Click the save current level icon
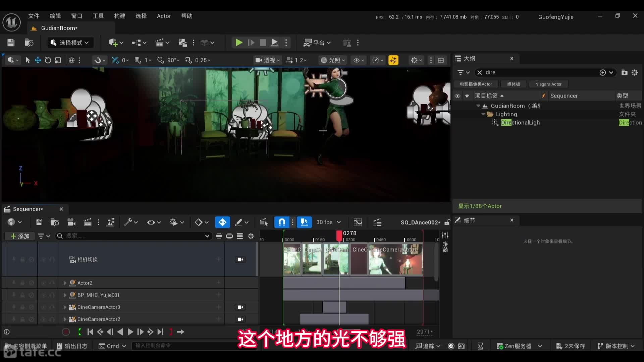The height and width of the screenshot is (362, 644). coord(11,43)
